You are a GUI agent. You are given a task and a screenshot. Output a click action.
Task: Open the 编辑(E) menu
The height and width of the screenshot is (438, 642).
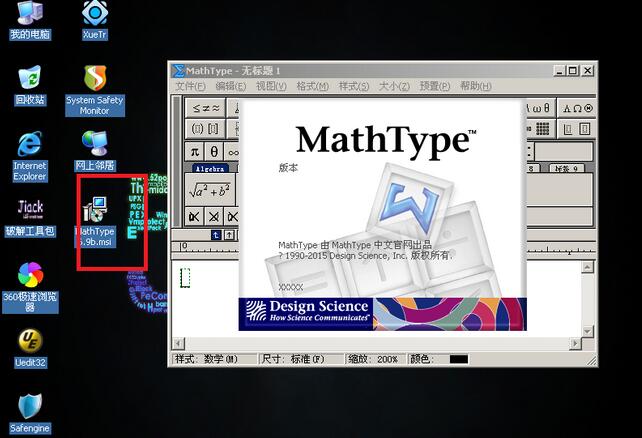click(231, 86)
